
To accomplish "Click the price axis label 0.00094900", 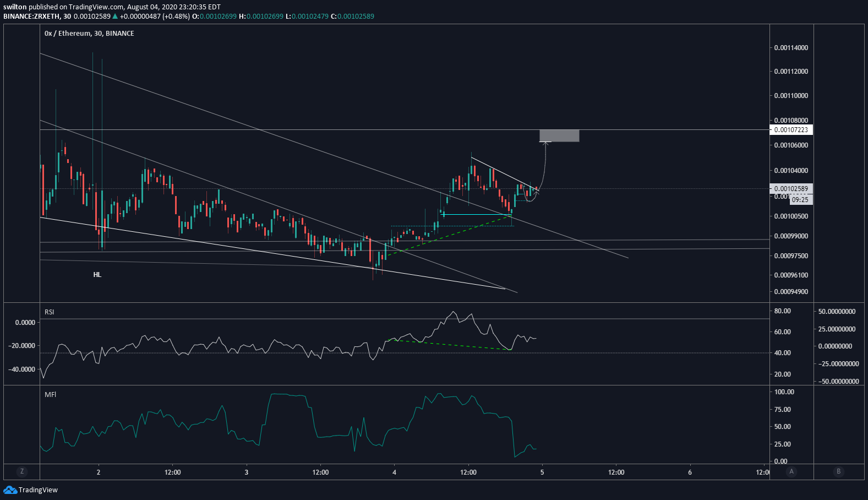I will tap(791, 292).
